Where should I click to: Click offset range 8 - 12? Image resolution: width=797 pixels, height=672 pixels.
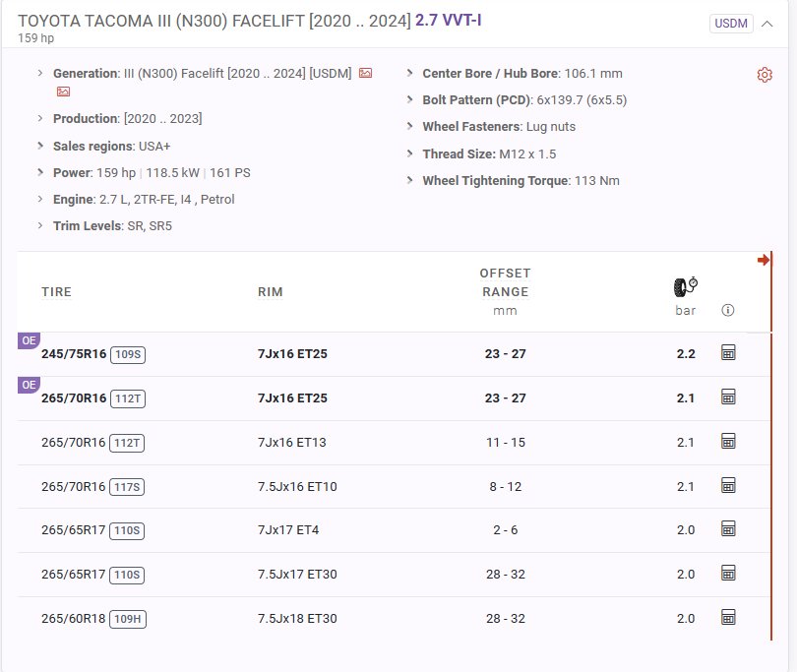pyautogui.click(x=506, y=486)
